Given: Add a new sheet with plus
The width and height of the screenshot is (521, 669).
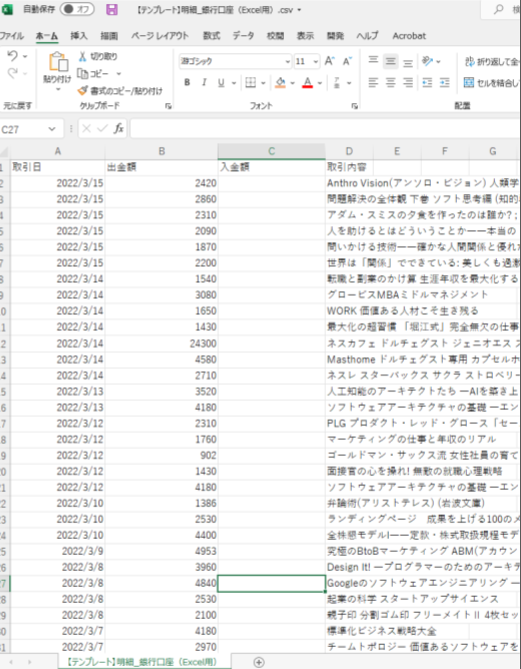Looking at the screenshot, I should [x=259, y=662].
